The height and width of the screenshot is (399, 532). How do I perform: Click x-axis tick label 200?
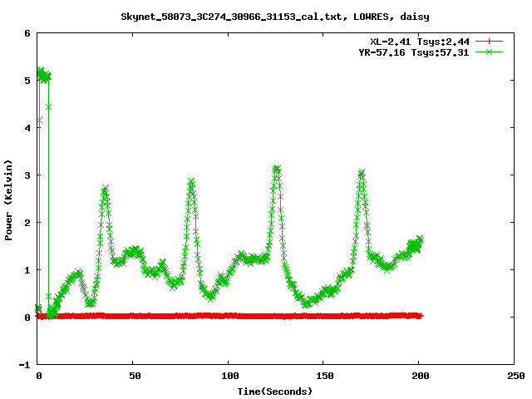tap(421, 376)
